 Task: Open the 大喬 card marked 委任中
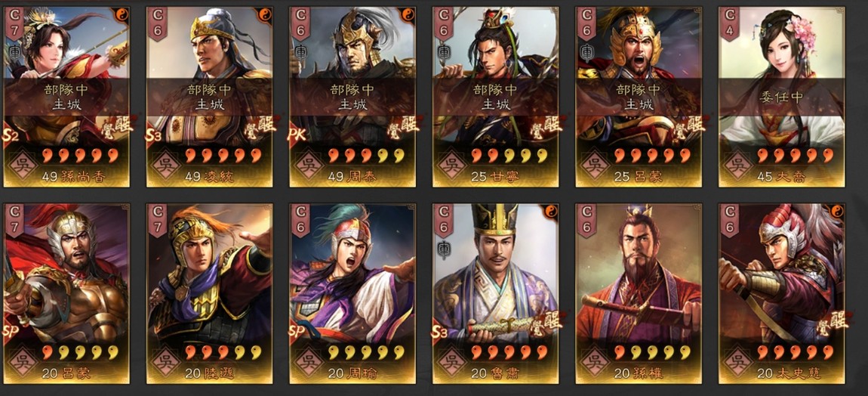coord(782,97)
